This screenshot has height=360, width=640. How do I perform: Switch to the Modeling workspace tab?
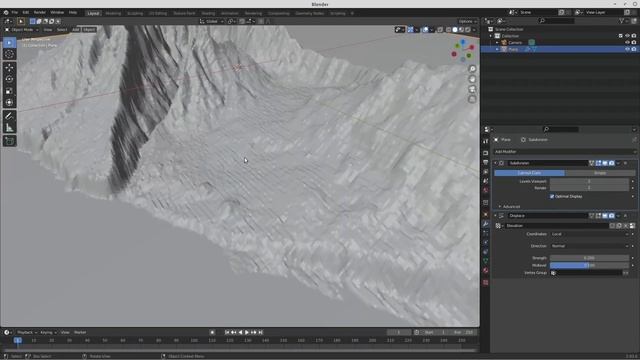113,13
